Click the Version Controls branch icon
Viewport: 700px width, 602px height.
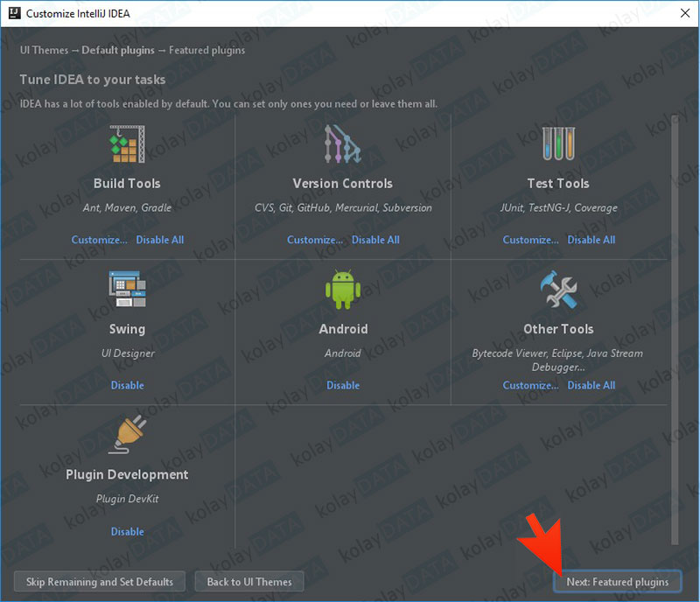coord(342,144)
